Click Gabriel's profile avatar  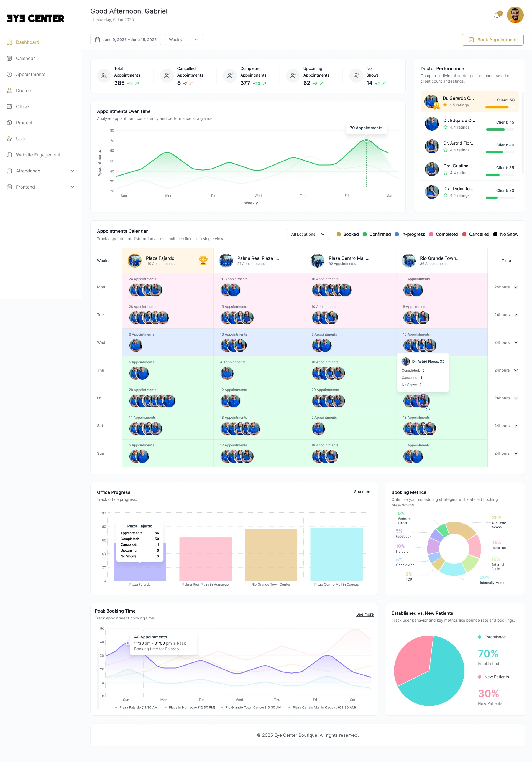[x=515, y=15]
